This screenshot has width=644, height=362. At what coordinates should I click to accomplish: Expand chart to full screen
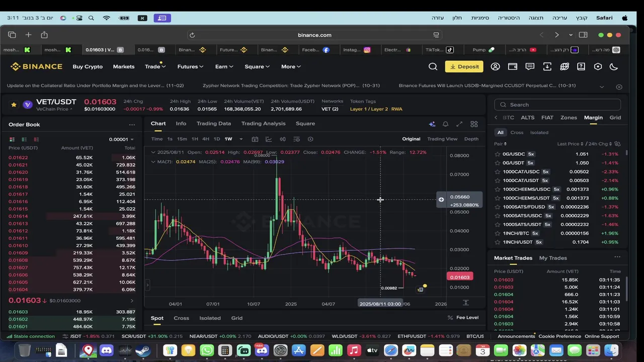tap(459, 124)
